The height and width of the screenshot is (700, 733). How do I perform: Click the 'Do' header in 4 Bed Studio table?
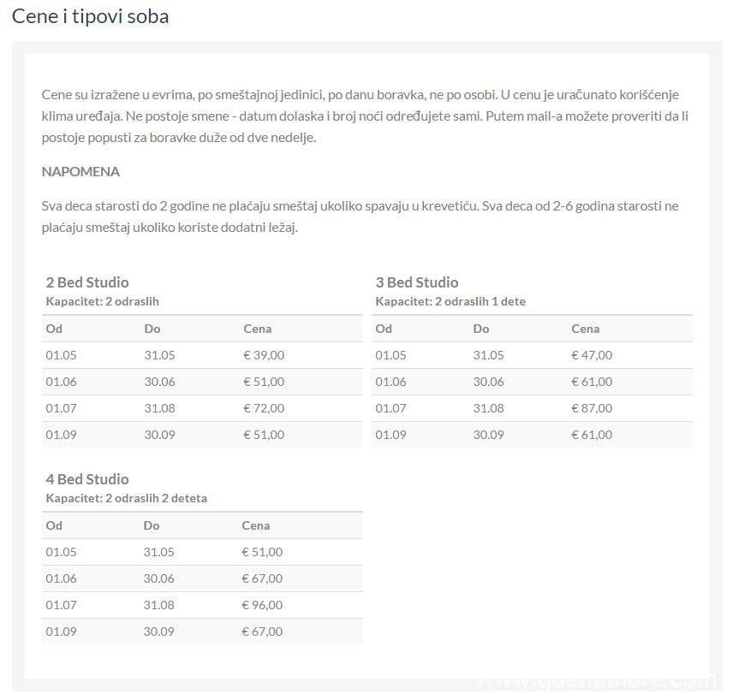coord(152,525)
